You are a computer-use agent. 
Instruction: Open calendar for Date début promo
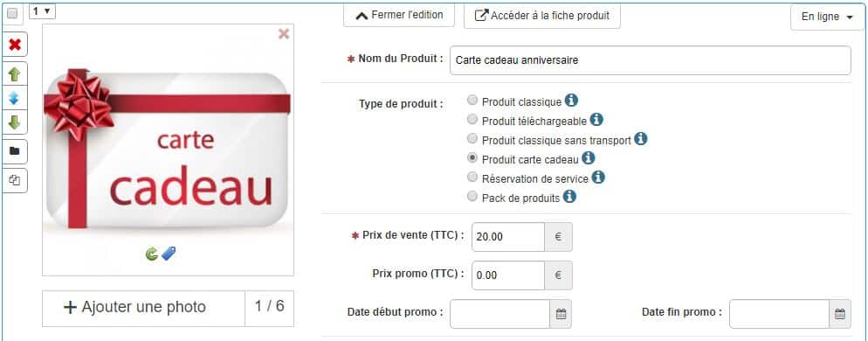tap(561, 315)
